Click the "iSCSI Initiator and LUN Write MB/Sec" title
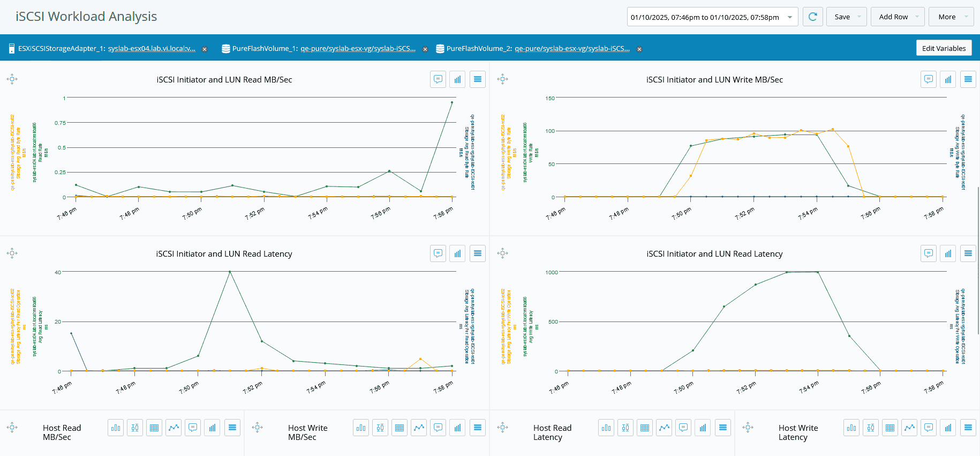980x456 pixels. [714, 80]
